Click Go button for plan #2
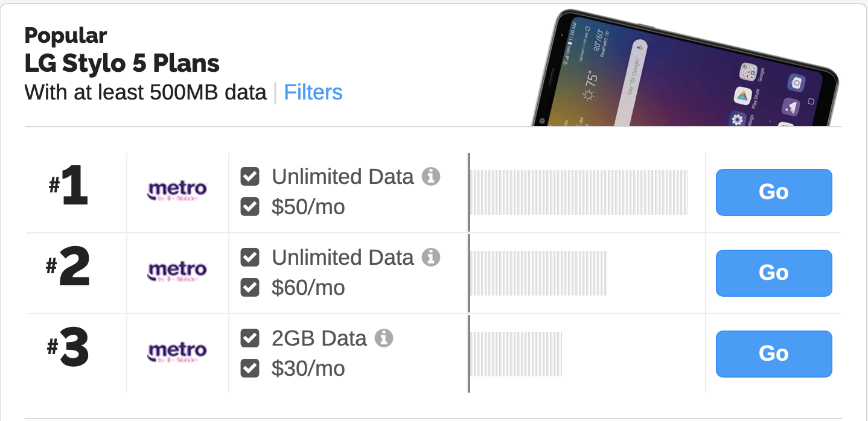Viewport: 868px width, 421px height. [774, 273]
